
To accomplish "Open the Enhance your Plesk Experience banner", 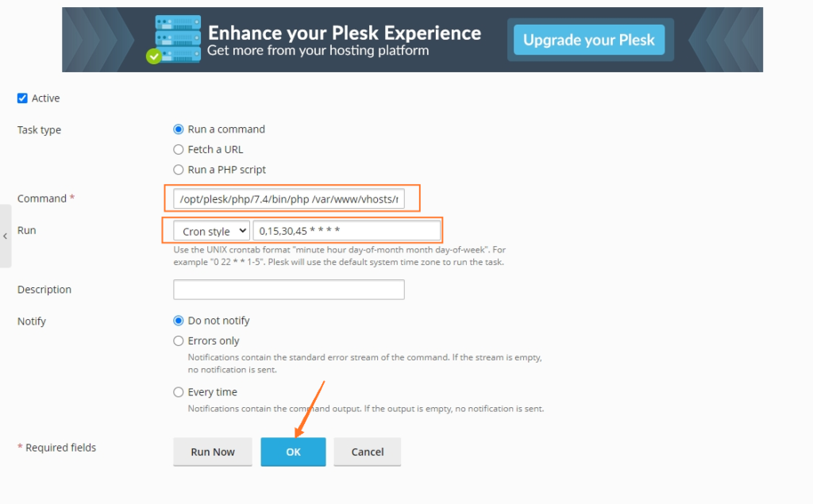I will [x=412, y=40].
